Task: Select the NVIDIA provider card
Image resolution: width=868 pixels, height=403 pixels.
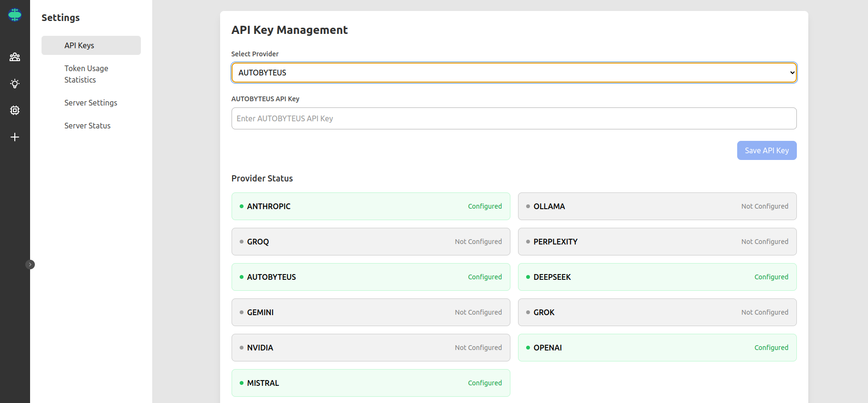Action: [371, 348]
